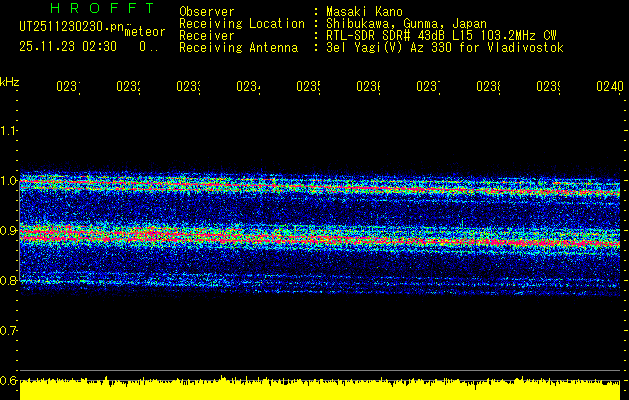Click the HROFFT title text
The width and height of the screenshot is (629, 400).
[103, 8]
